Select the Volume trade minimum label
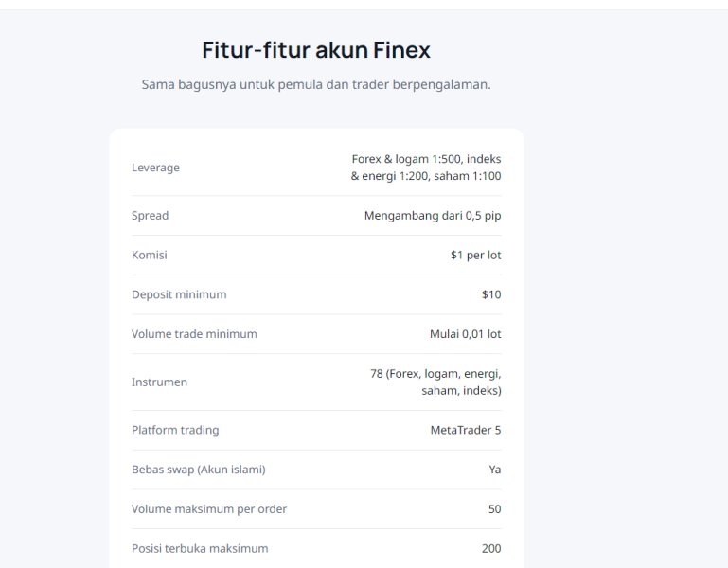728x568 pixels. tap(194, 334)
